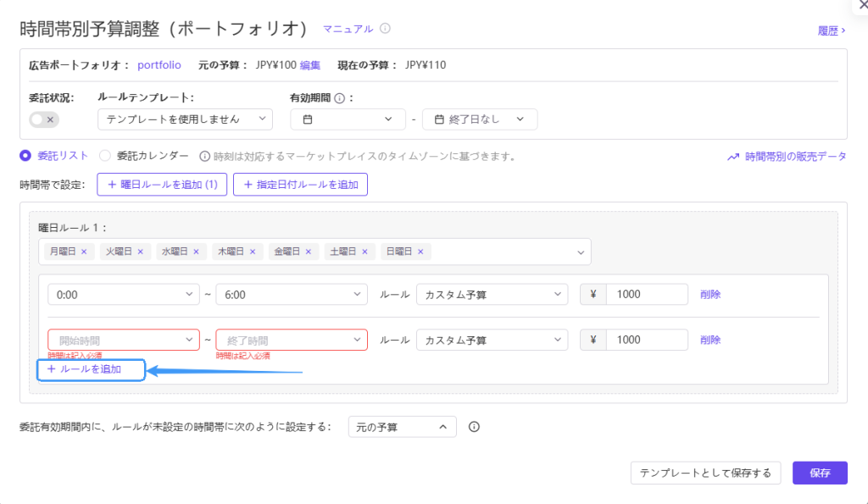Remove the 火曜日 tag
Viewport: 868px width, 504px height.
tap(141, 252)
